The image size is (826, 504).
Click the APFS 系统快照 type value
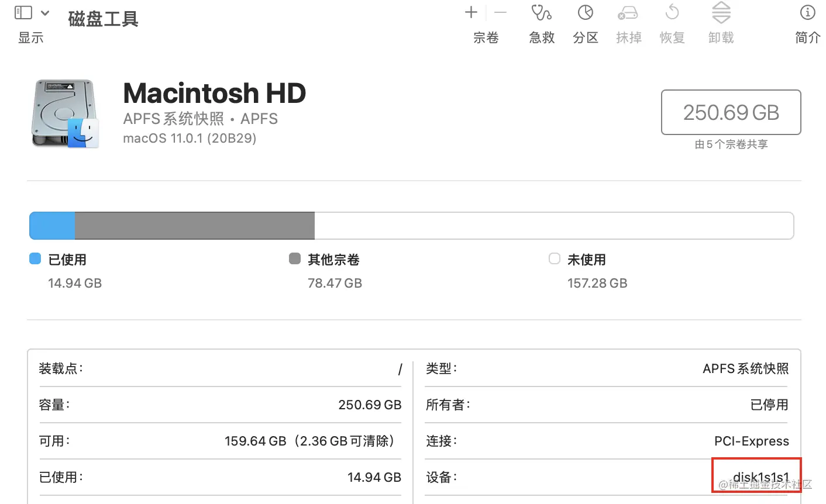pyautogui.click(x=746, y=369)
